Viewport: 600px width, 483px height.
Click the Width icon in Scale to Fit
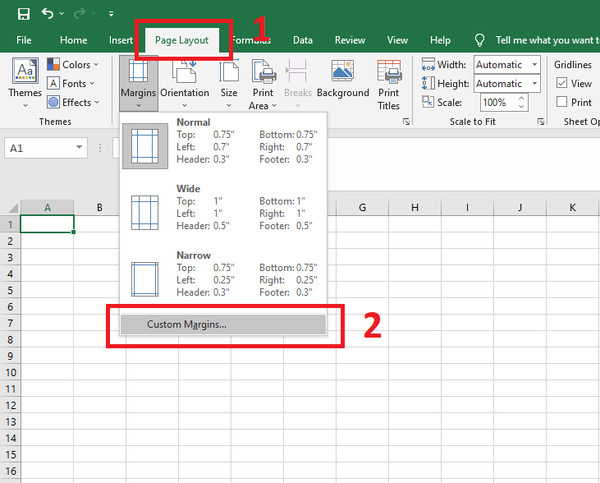click(428, 64)
